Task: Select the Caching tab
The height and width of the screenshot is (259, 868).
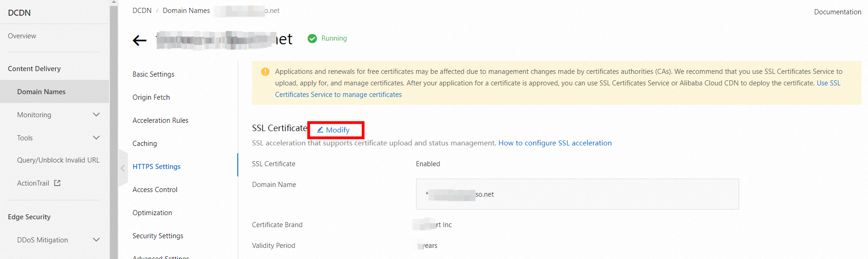Action: click(x=145, y=144)
